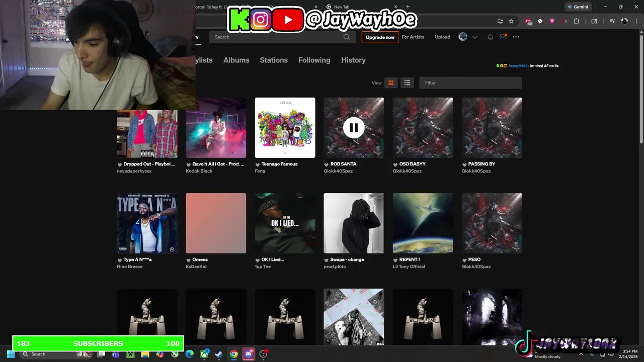This screenshot has height=362, width=644.
Task: Click the SoundCloud search magnifier icon
Action: click(347, 37)
